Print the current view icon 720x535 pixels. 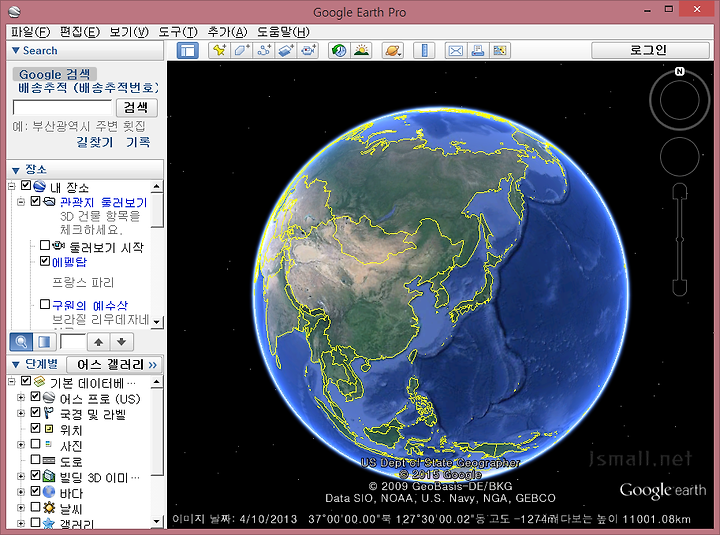(x=478, y=51)
